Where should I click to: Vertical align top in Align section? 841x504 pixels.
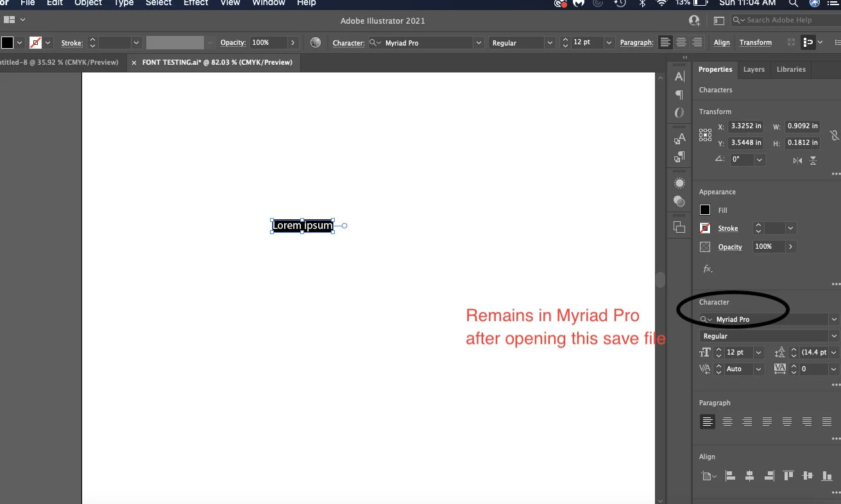point(788,476)
